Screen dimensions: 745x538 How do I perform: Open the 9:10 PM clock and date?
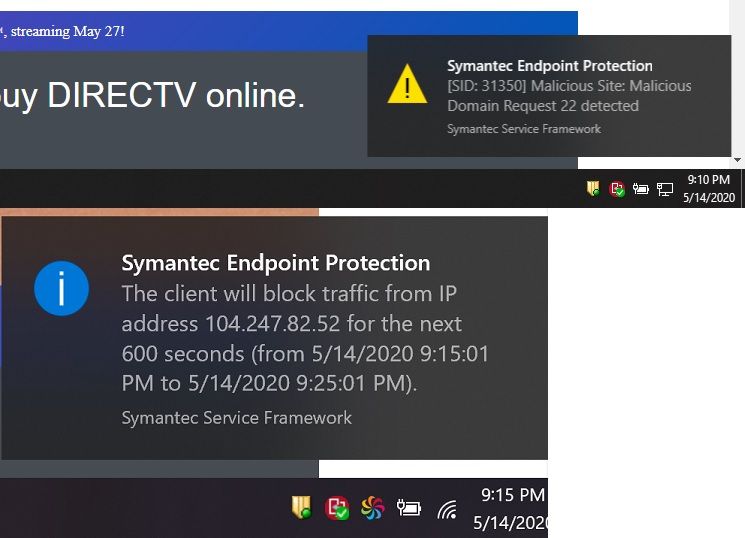coord(708,189)
